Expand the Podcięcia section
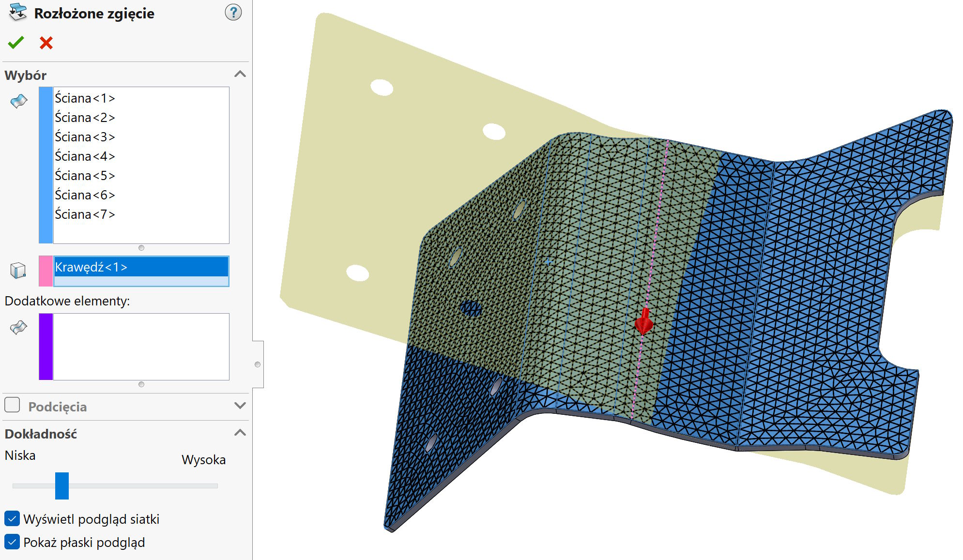This screenshot has height=560, width=963. (x=240, y=406)
